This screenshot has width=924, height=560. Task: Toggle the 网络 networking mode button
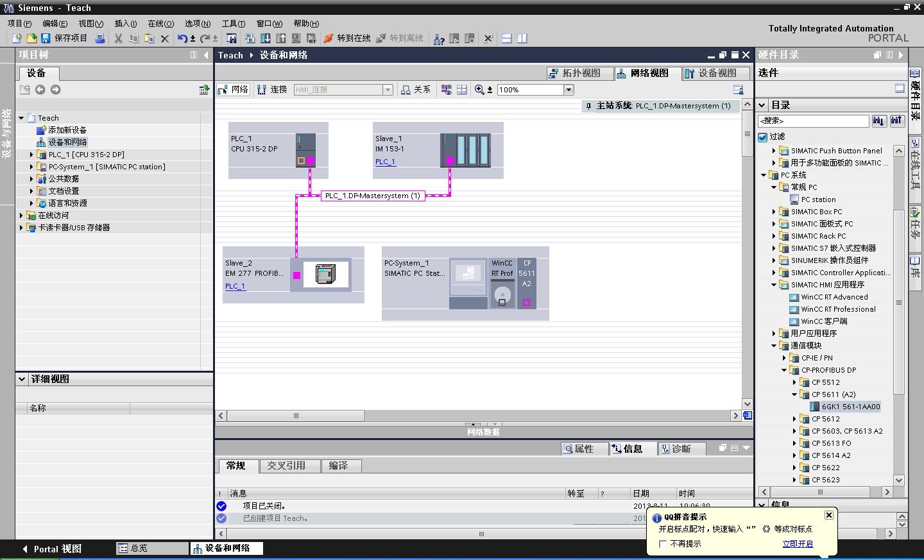pos(233,90)
